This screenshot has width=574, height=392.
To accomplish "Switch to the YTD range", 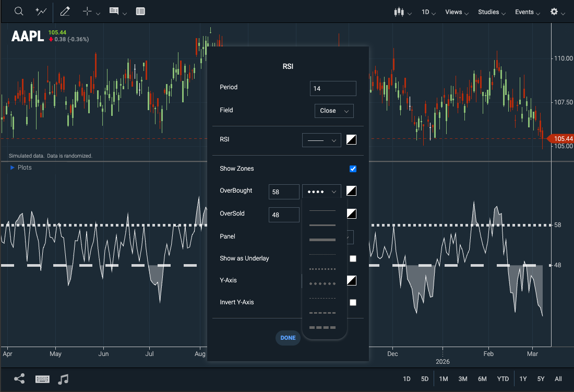I will click(503, 378).
